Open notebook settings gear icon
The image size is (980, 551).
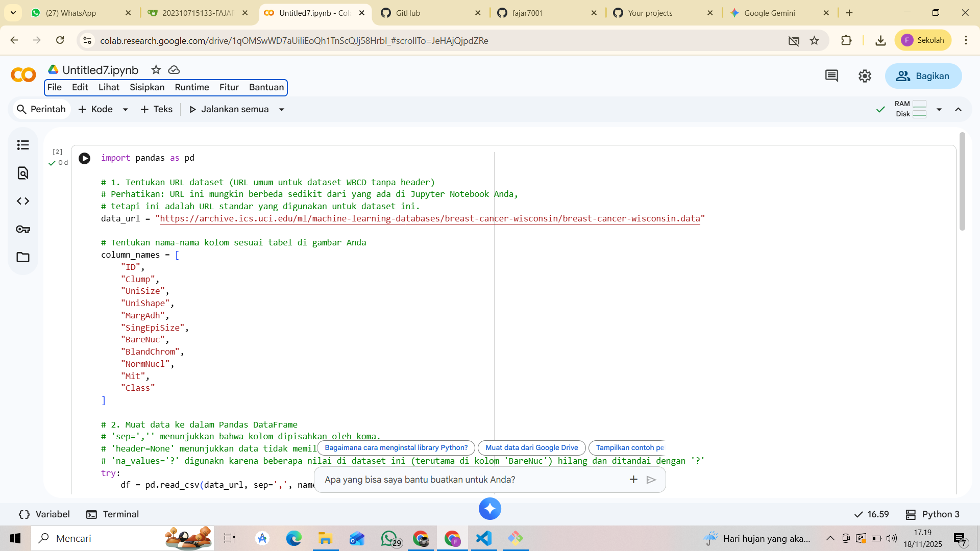pyautogui.click(x=865, y=76)
